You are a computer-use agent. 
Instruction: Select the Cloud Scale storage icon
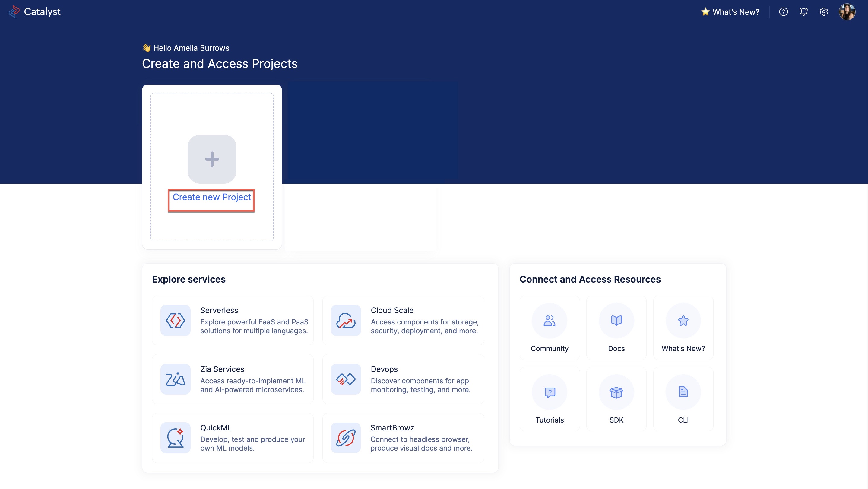(x=345, y=320)
